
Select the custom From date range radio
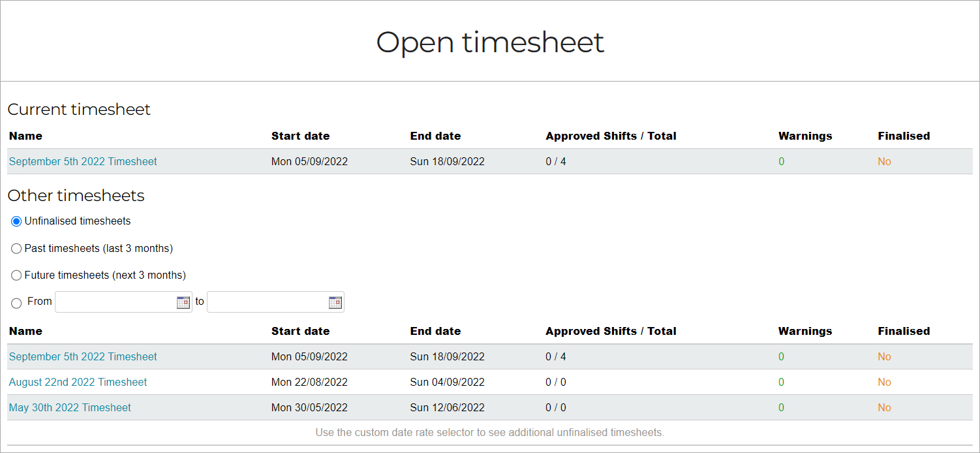click(x=16, y=303)
